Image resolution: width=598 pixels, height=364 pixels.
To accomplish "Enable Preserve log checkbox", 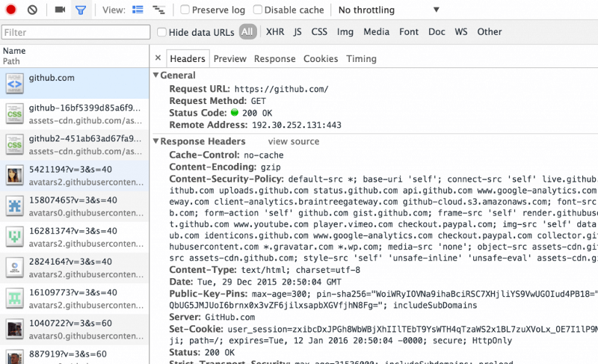I will pos(185,10).
